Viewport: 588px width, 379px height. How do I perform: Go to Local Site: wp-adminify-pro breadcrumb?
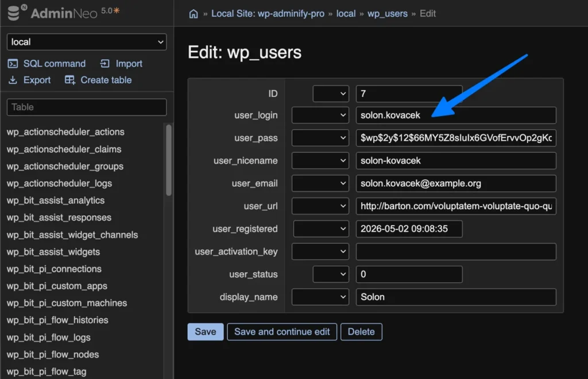[x=268, y=14]
